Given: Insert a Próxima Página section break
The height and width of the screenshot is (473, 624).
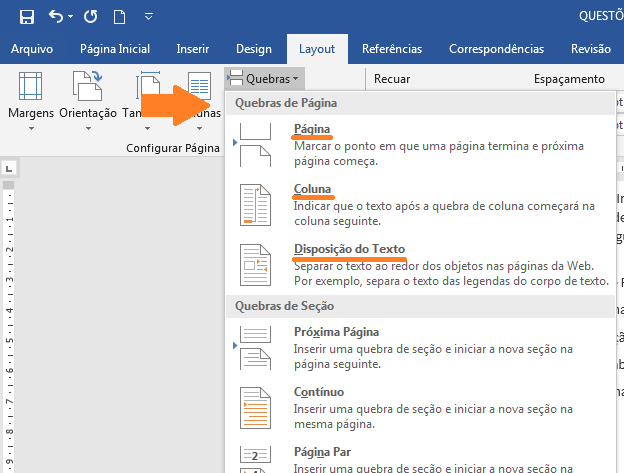Looking at the screenshot, I should (x=256, y=346).
